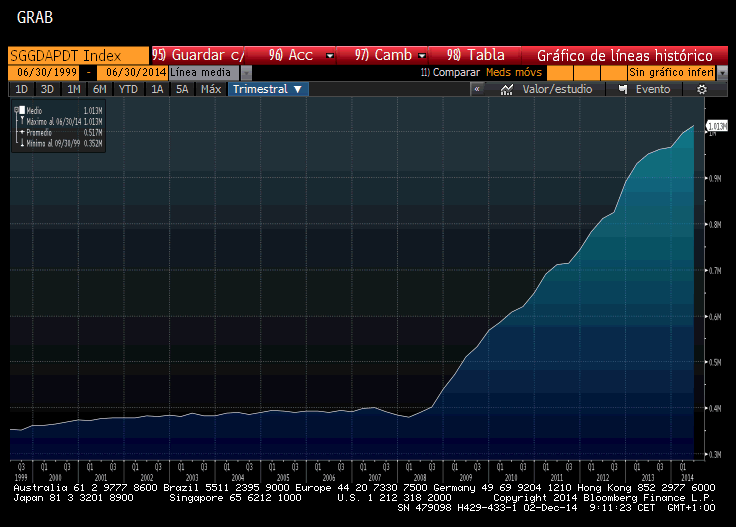Select the Máx range tab

pos(211,89)
